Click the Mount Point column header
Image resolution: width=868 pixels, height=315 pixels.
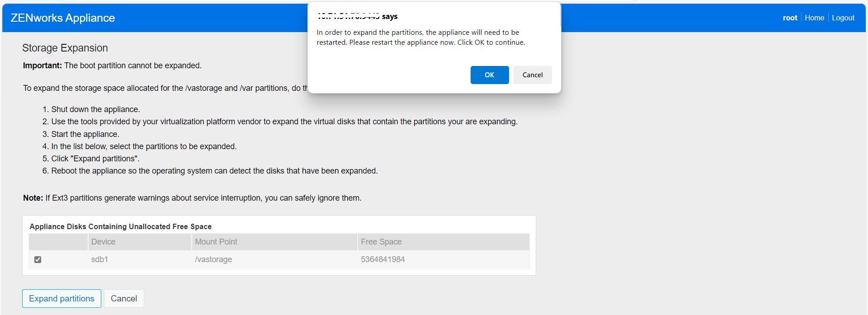pyautogui.click(x=216, y=242)
